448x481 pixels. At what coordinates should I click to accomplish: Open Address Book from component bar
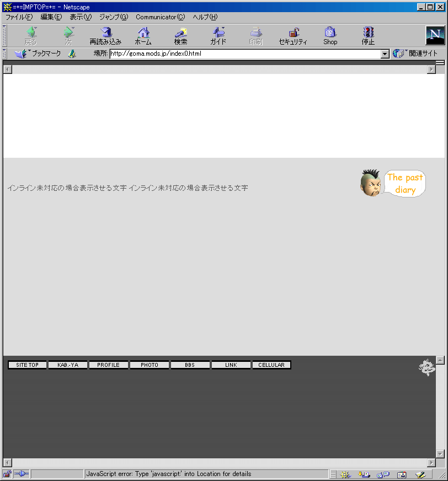[402, 474]
